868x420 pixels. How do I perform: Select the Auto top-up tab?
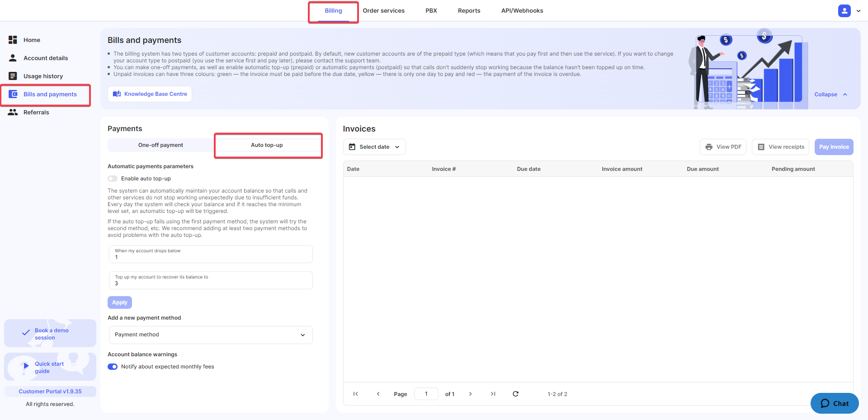[267, 145]
